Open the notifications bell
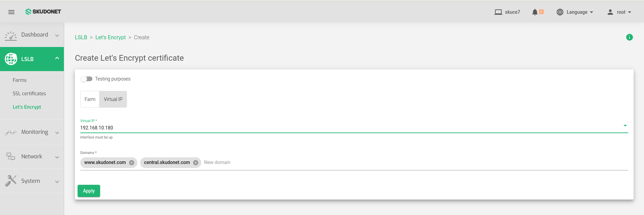Screen dimensions: 644x215 (x=535, y=12)
